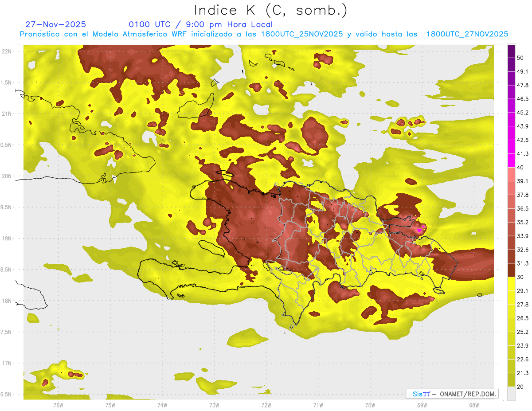Select the dark purple swatch beside 50
This screenshot has width=532, height=411.
511,51
